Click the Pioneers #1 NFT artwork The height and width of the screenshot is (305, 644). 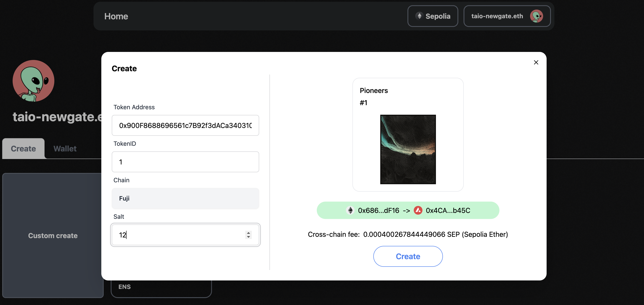[408, 149]
